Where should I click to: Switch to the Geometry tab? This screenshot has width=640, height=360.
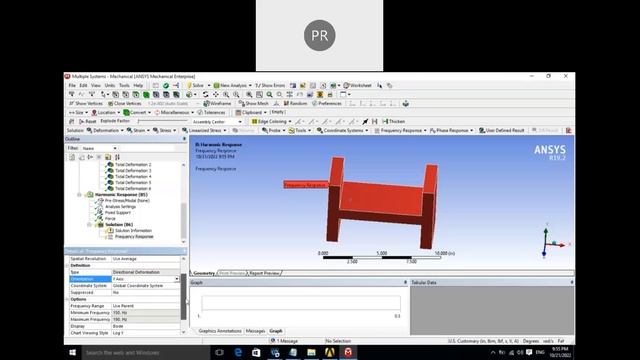[204, 273]
